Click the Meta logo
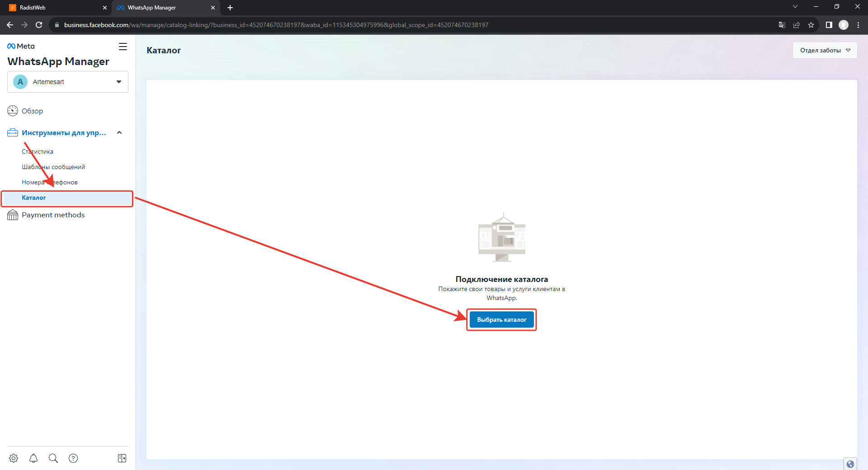Screen dimensions: 868x470 point(21,46)
